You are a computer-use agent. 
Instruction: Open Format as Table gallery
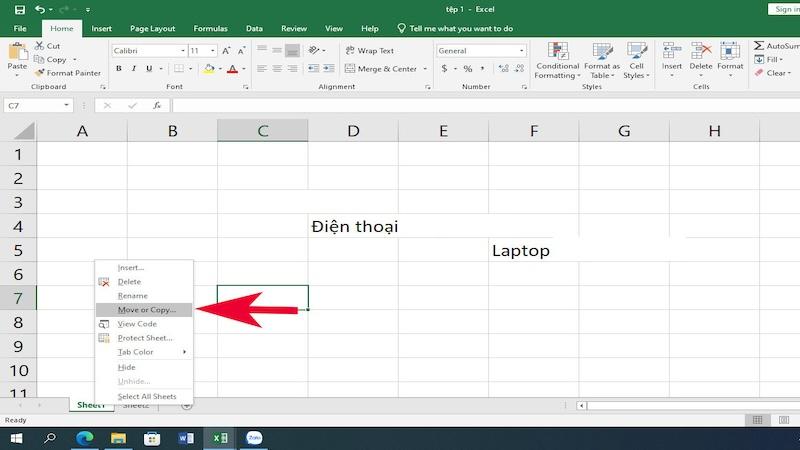pyautogui.click(x=602, y=60)
